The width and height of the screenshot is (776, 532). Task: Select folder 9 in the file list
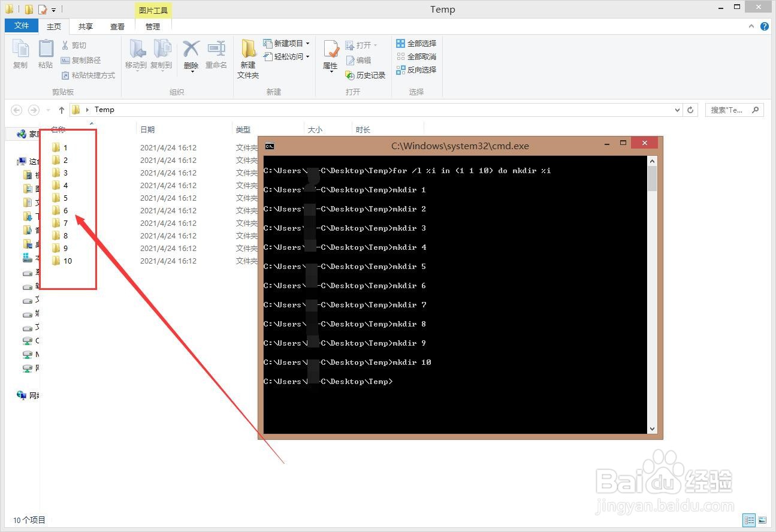tap(59, 248)
